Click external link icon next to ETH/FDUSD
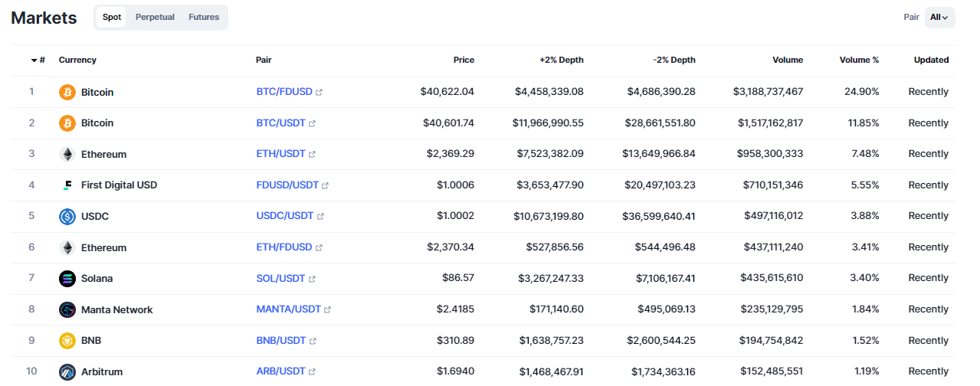The height and width of the screenshot is (386, 980). (320, 247)
